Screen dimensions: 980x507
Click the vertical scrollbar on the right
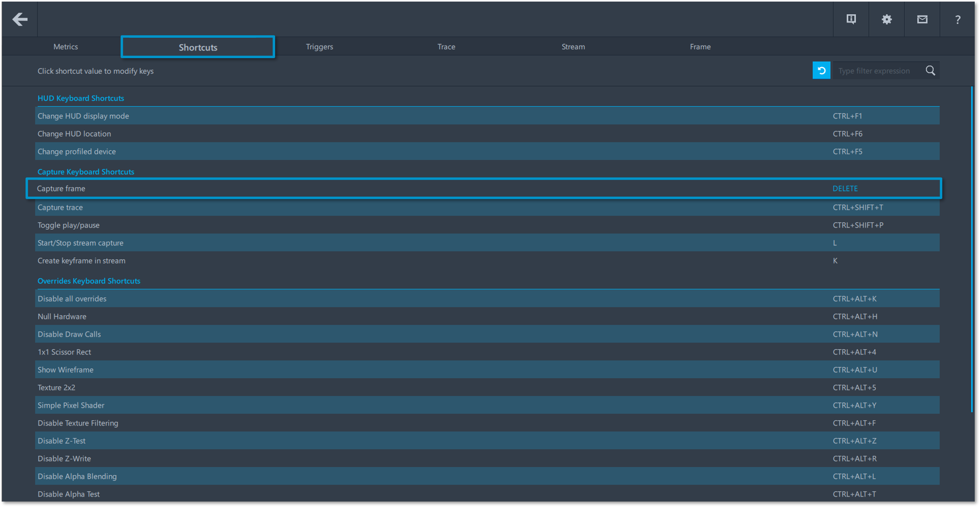(x=971, y=249)
